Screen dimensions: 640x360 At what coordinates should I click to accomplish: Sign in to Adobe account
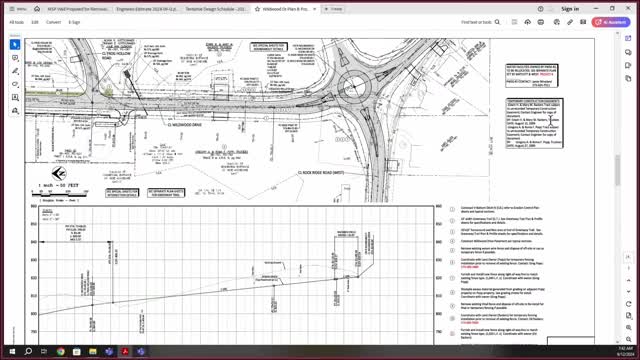570,9
